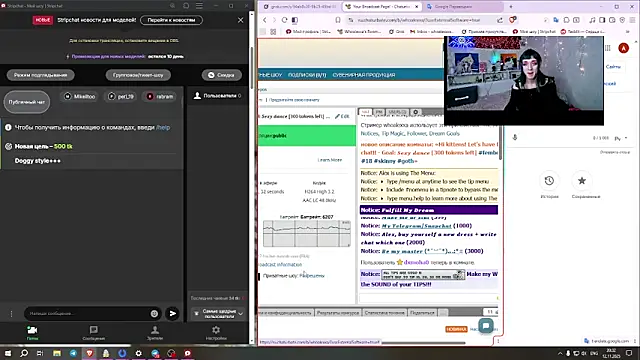Open the chat bubble icon in Stripchat title bar

[186, 6]
